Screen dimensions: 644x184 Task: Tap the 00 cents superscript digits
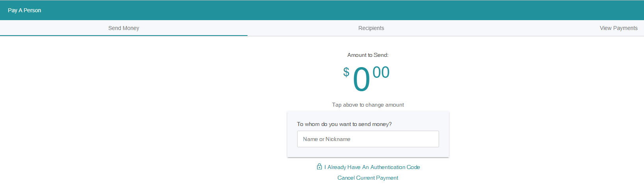click(381, 73)
